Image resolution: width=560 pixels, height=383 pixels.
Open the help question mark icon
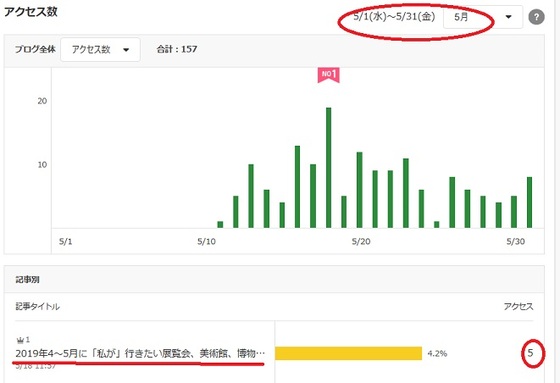(536, 17)
